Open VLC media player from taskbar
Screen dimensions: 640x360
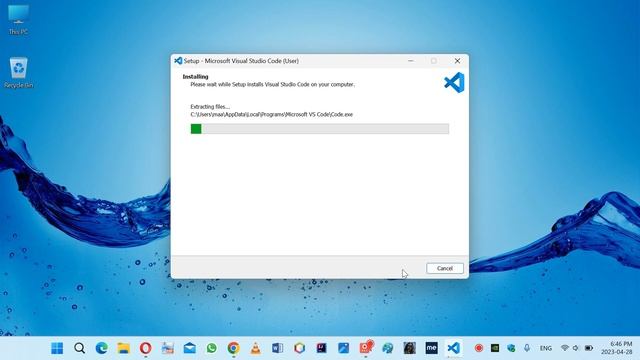point(256,348)
